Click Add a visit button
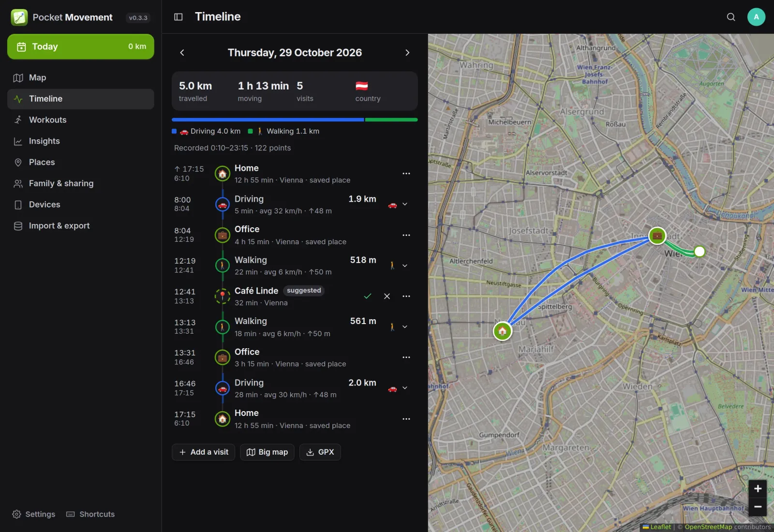This screenshot has width=774, height=532. tap(204, 452)
